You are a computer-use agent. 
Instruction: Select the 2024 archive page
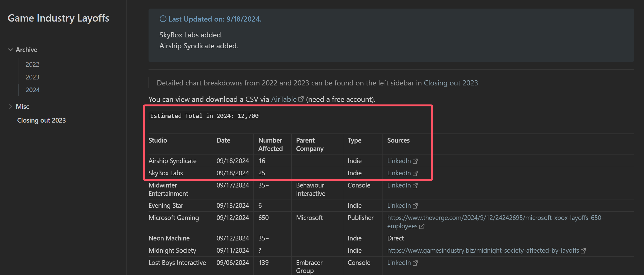(33, 90)
